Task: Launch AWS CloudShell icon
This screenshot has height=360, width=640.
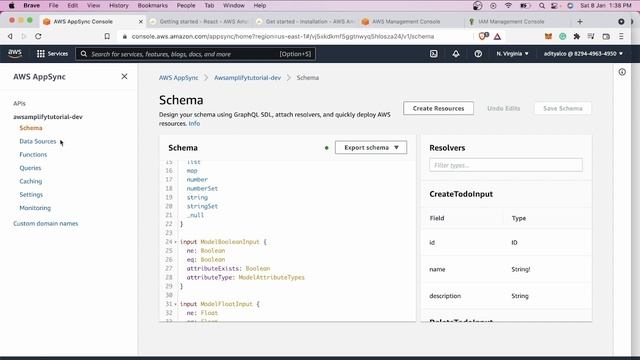Action: [x=433, y=53]
